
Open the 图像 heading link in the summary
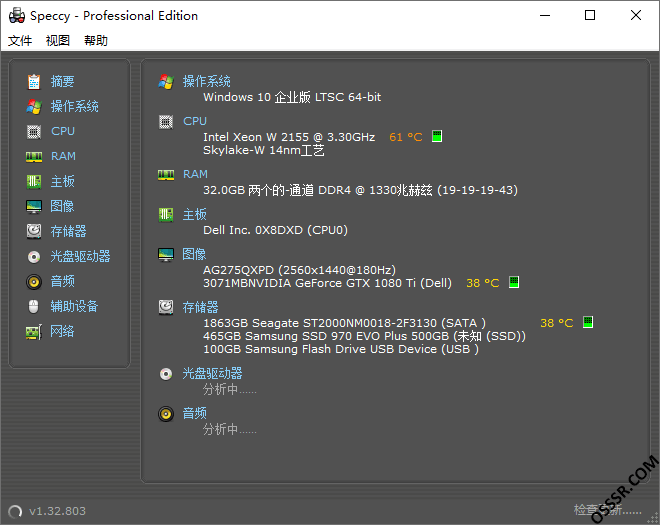tap(194, 254)
